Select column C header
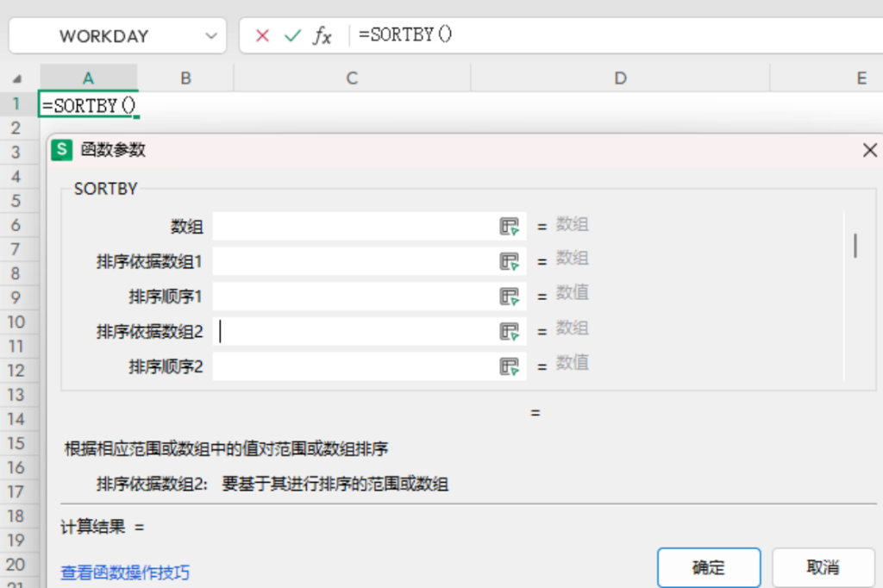The width and height of the screenshot is (883, 588). click(x=352, y=78)
